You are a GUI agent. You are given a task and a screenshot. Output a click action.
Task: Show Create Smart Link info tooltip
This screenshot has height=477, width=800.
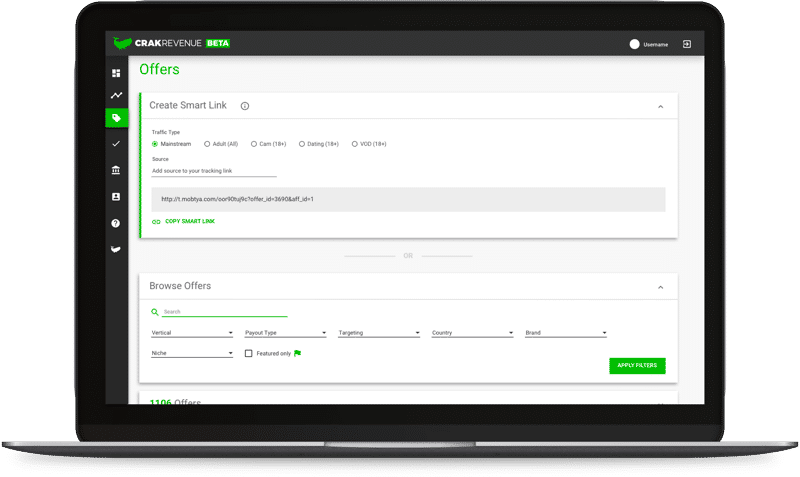pos(245,106)
